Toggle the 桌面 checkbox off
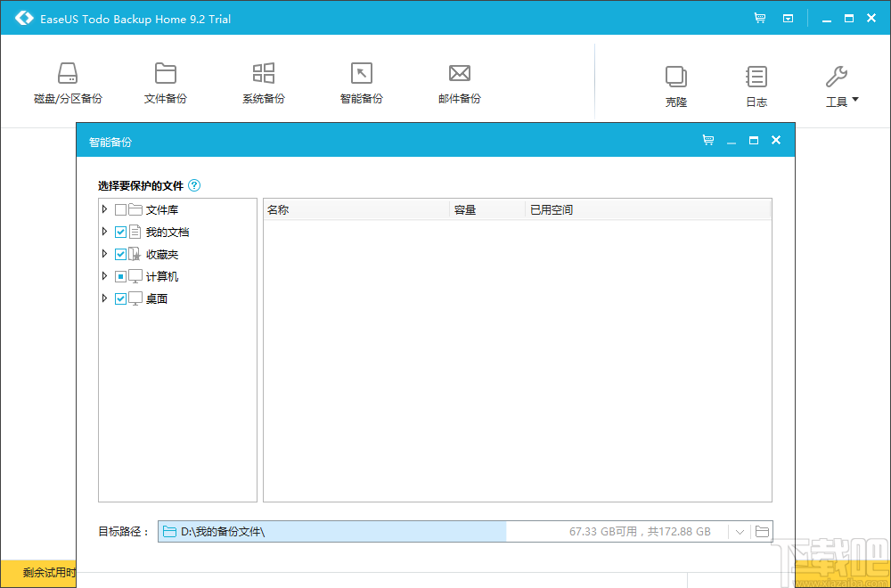 120,298
